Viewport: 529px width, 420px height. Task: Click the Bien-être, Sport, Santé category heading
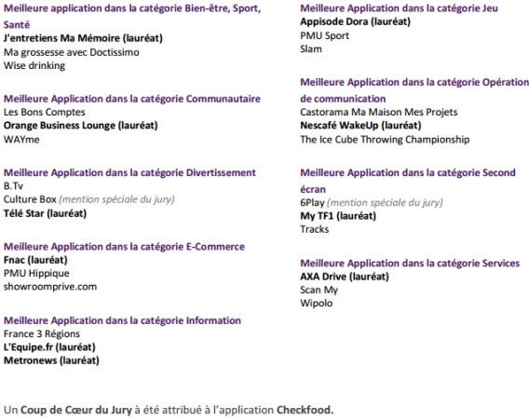(x=132, y=16)
